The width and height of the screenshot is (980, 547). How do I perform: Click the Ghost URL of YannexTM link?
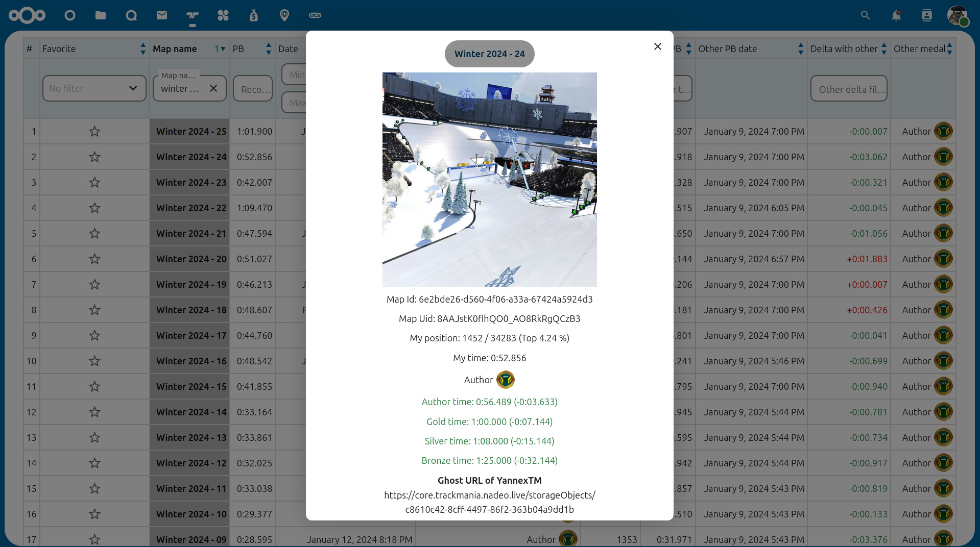pyautogui.click(x=490, y=503)
